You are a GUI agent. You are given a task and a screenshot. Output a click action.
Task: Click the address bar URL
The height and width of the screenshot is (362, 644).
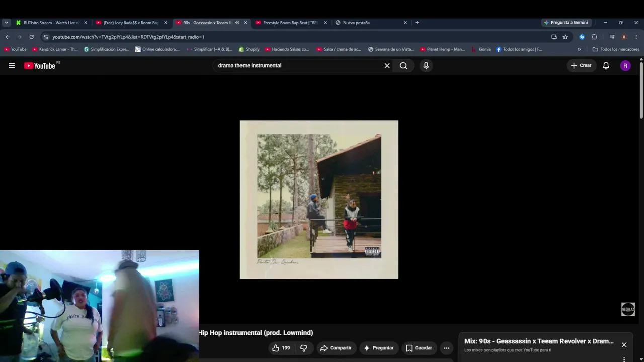(128, 37)
